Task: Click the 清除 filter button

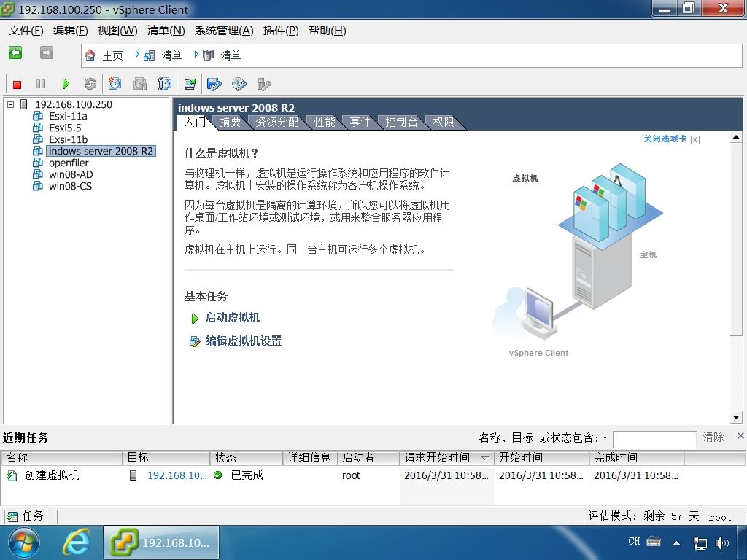Action: click(713, 437)
